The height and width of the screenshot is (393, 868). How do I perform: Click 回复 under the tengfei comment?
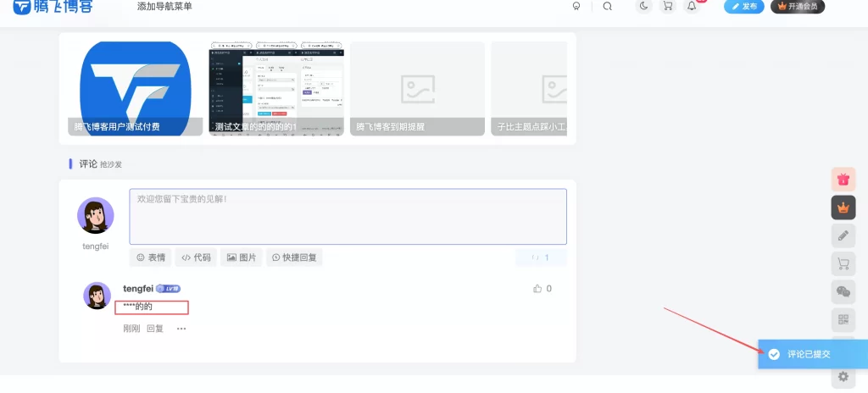point(155,329)
